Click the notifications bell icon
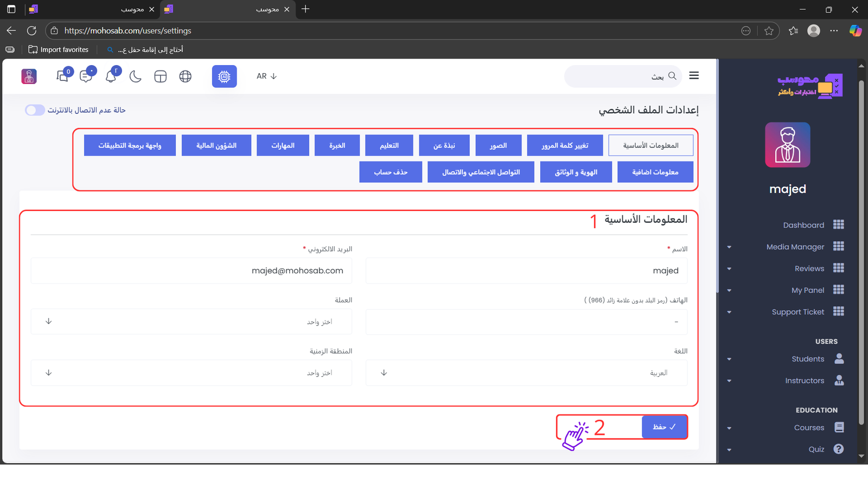The image size is (868, 488). pyautogui.click(x=111, y=76)
